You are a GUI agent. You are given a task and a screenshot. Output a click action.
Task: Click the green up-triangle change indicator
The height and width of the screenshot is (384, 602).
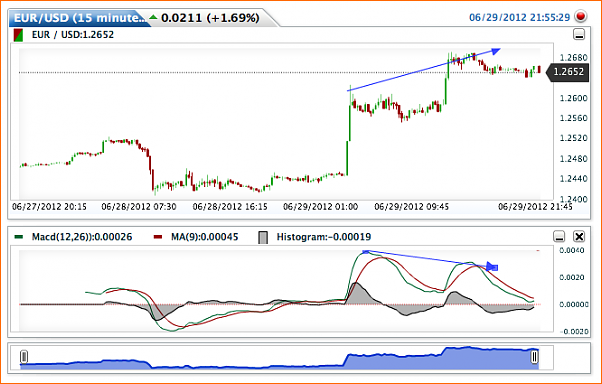153,17
